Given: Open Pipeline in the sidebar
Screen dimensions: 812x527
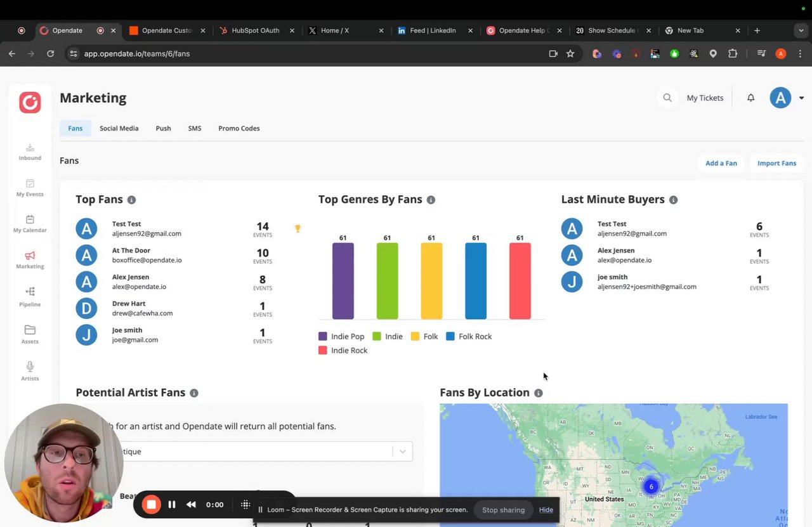Looking at the screenshot, I should [30, 297].
